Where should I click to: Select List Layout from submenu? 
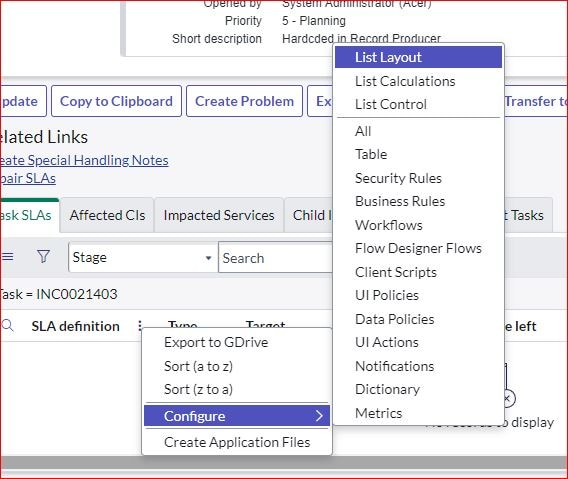click(418, 57)
